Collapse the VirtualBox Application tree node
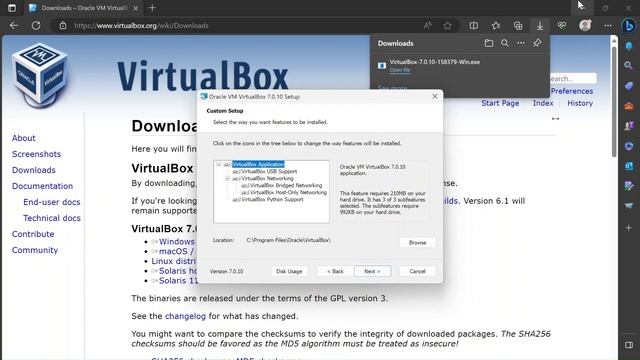640x360 pixels. coord(219,164)
